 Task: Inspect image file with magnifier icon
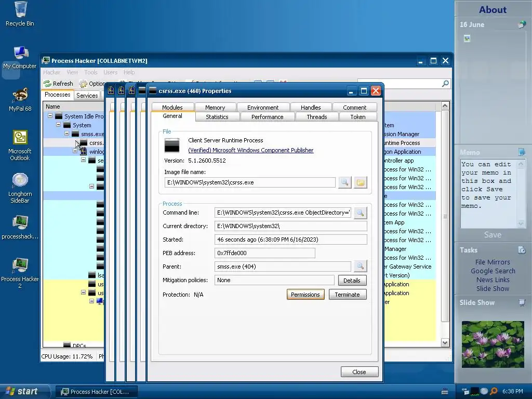tap(345, 182)
